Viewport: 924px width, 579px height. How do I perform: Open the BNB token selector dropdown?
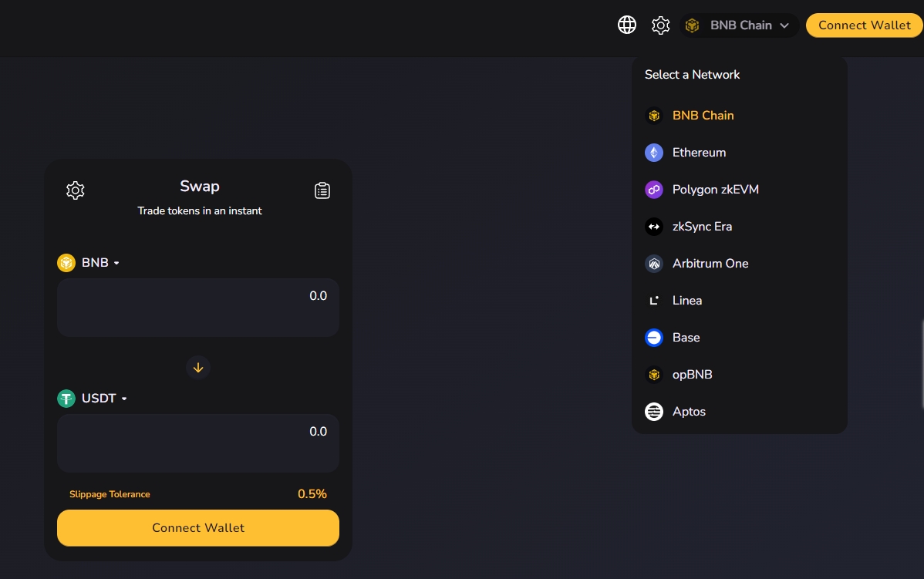pos(99,263)
